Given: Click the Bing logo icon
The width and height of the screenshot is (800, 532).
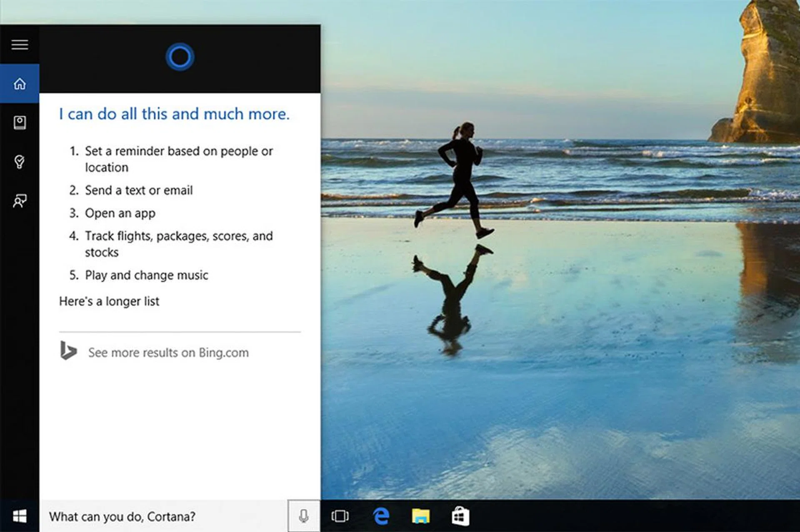Looking at the screenshot, I should (68, 351).
